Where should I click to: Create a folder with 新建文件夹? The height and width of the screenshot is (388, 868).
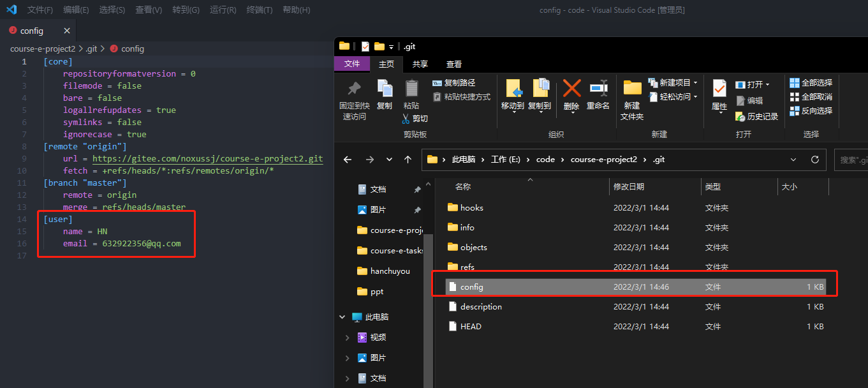632,101
